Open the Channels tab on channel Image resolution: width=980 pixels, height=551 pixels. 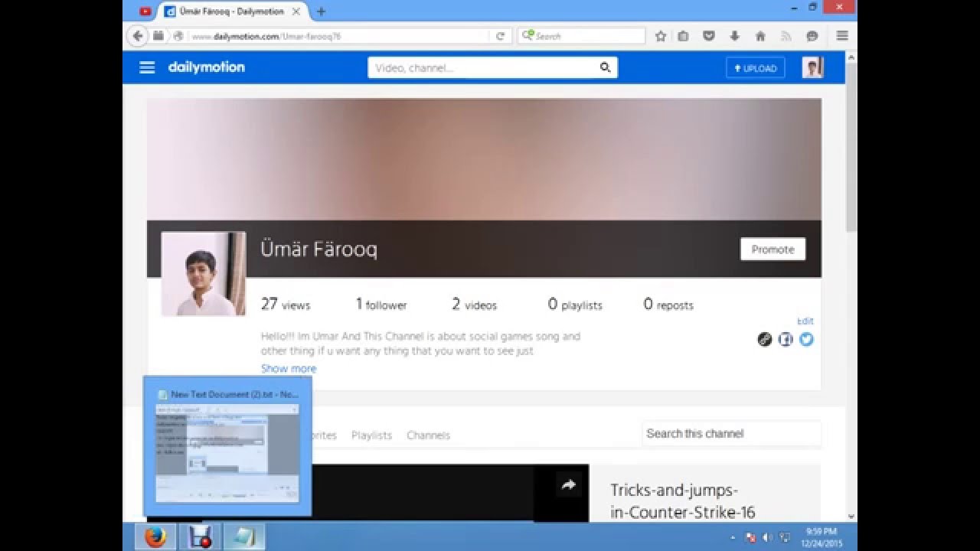(x=428, y=435)
